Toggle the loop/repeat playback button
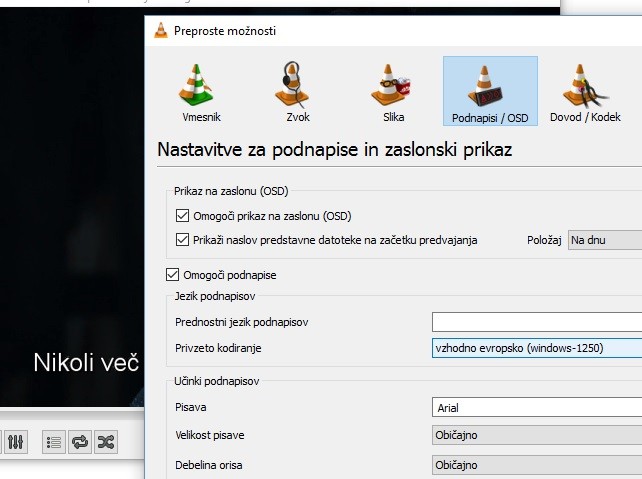This screenshot has width=642, height=479. (80, 441)
